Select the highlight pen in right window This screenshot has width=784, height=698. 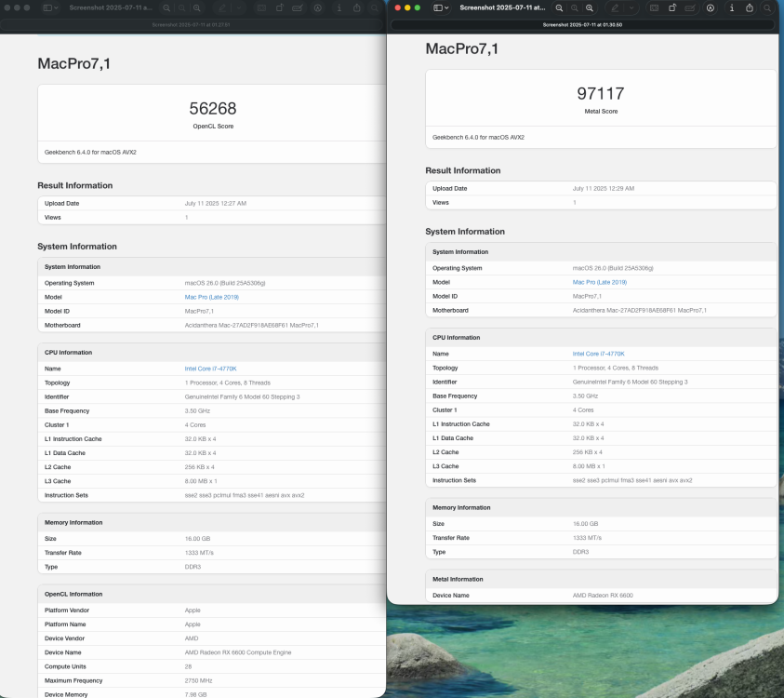coord(615,8)
